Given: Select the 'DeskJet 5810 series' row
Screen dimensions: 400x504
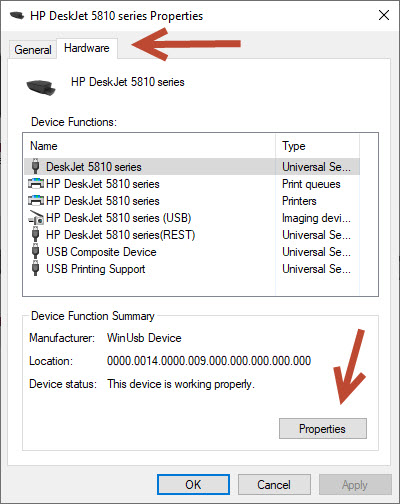Looking at the screenshot, I should [192, 166].
